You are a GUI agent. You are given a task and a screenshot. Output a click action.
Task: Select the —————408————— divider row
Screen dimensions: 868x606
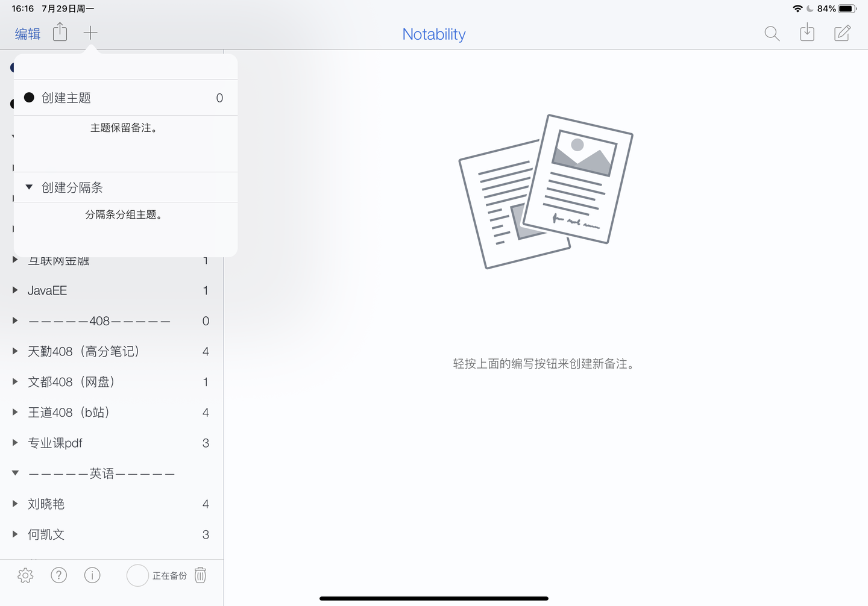(x=112, y=321)
